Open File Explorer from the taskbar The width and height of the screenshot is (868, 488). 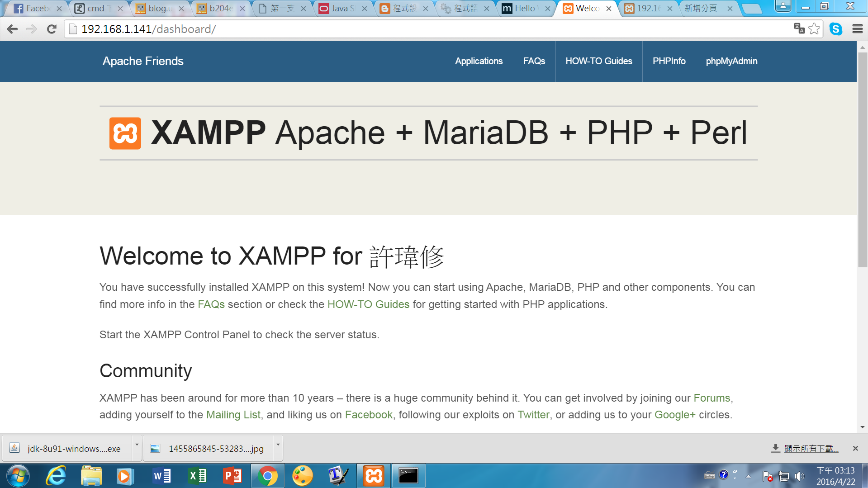point(91,476)
